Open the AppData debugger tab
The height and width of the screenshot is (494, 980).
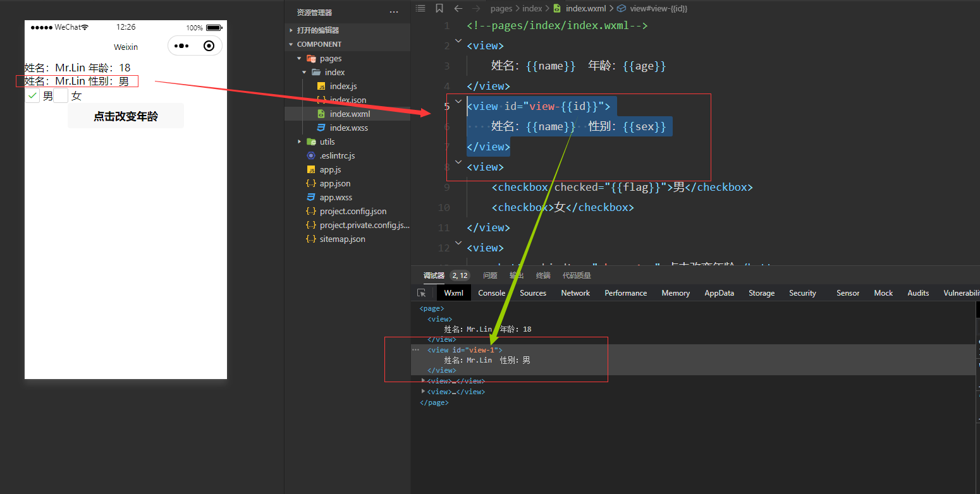click(x=720, y=293)
